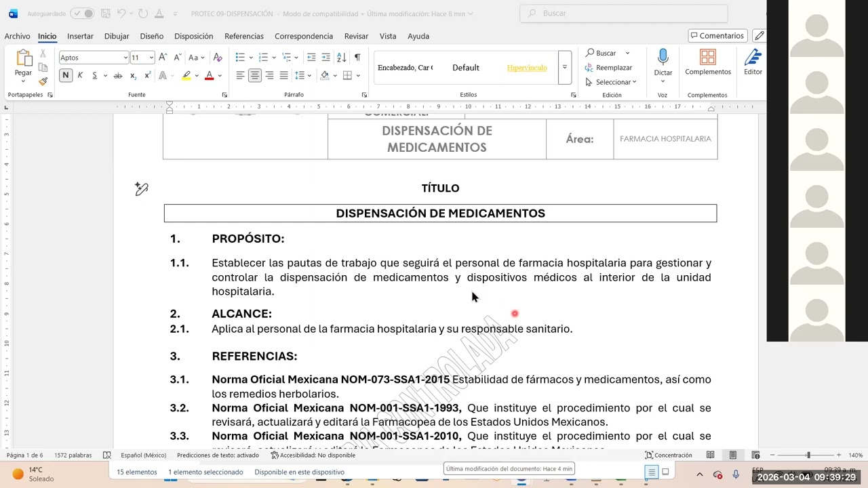Click the Pegar paste icon
This screenshot has width=868, height=488.
pos(23,58)
